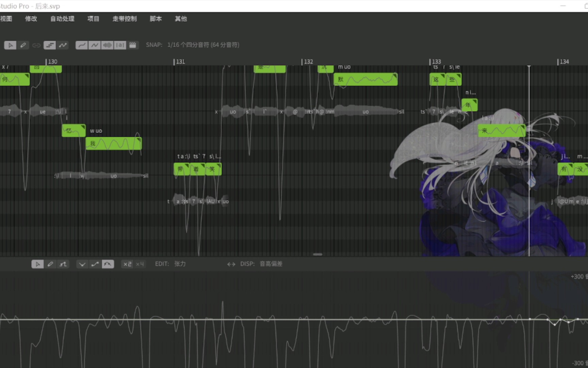The height and width of the screenshot is (368, 588).
Task: Open the 其他 menu
Action: (x=181, y=19)
